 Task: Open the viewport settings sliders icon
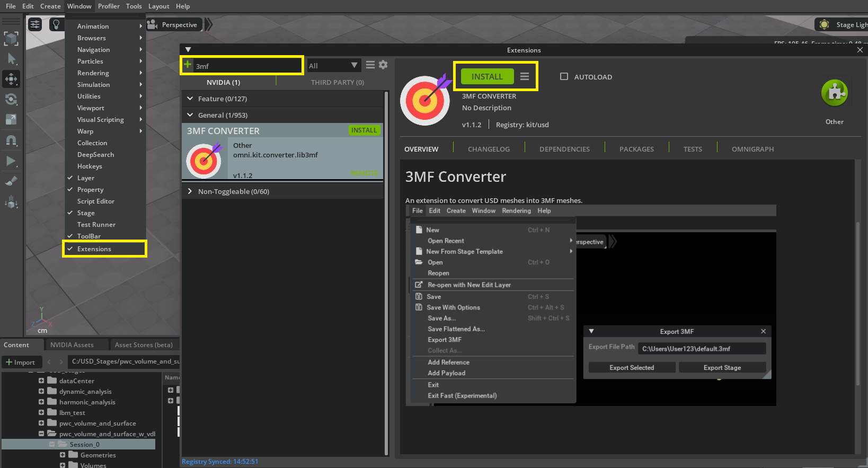[35, 24]
